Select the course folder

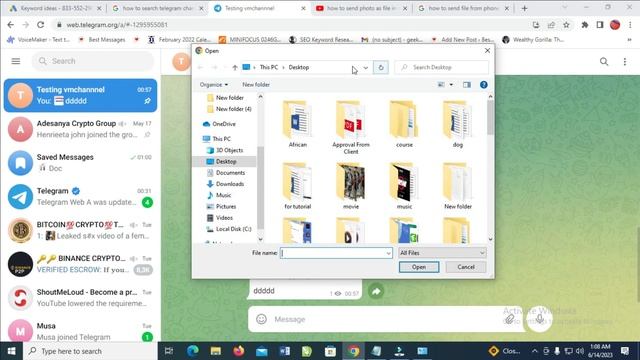coord(404,124)
